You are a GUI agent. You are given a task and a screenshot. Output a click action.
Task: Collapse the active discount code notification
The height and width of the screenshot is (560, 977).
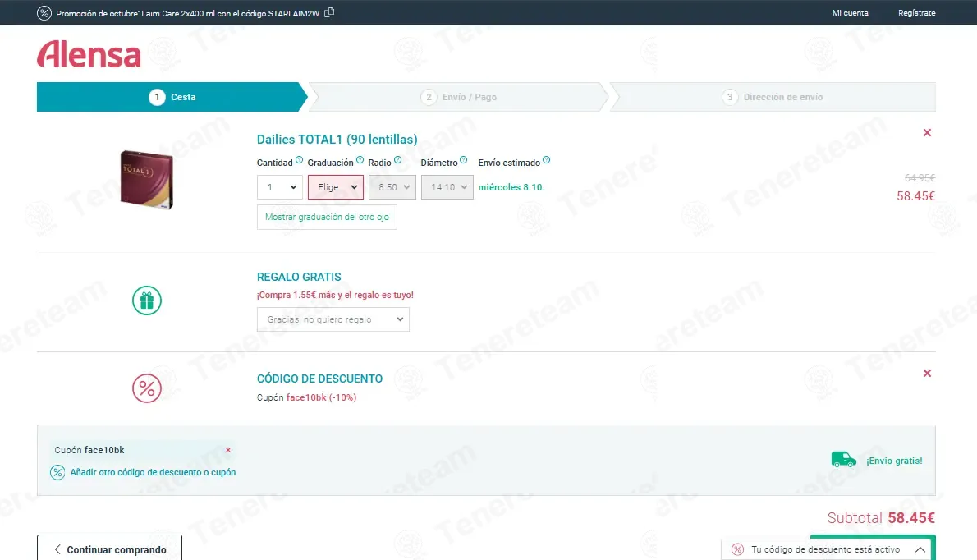pyautogui.click(x=920, y=549)
